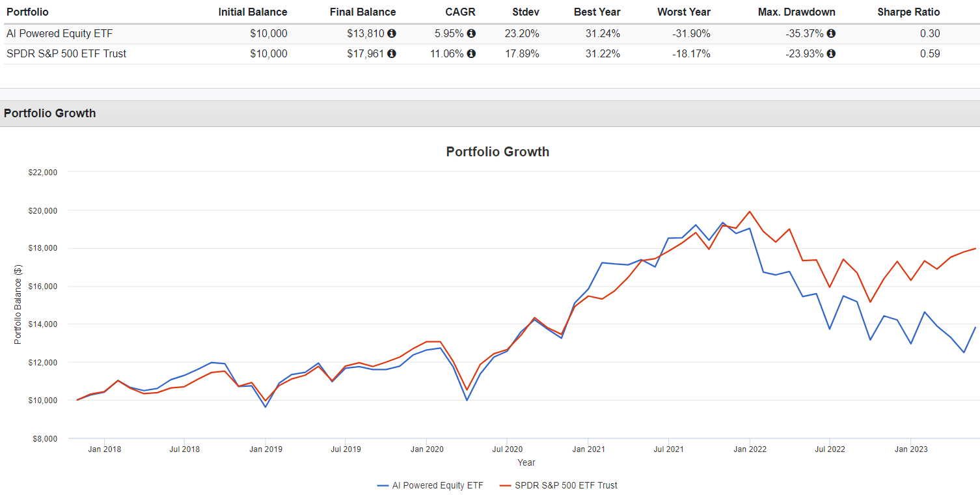Click the -31.90% worst year value

click(x=691, y=34)
